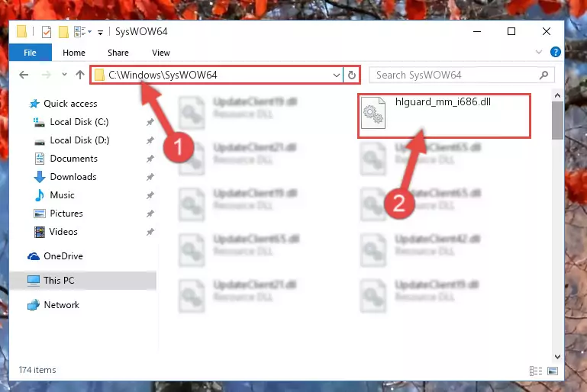This screenshot has width=587, height=392.
Task: Unpin Local Disk (C:) via its pin icon
Action: tap(150, 122)
